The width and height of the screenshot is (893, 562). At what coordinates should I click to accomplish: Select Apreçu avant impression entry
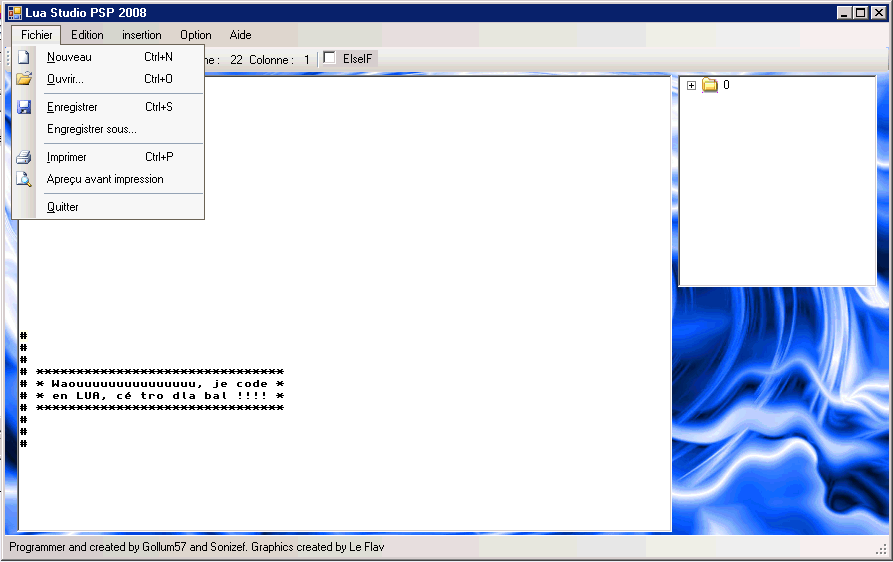[x=108, y=179]
